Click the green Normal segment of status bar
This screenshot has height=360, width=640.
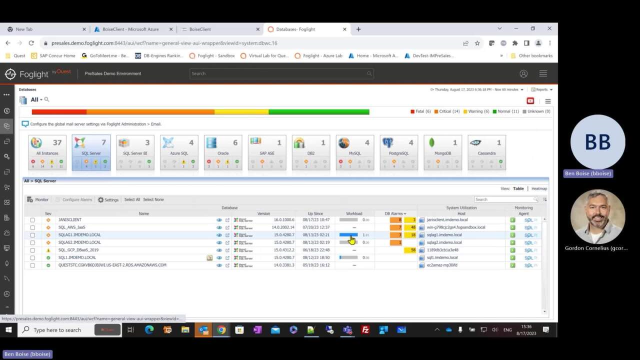point(319,112)
